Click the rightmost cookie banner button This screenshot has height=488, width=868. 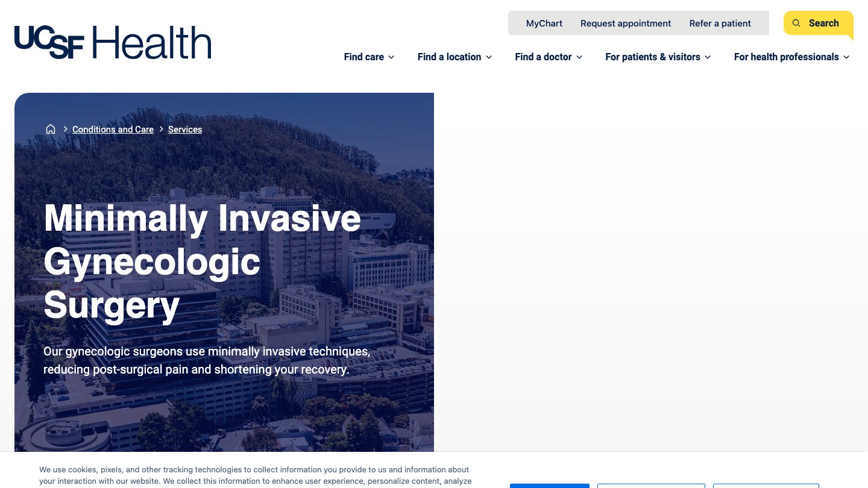[766, 486]
